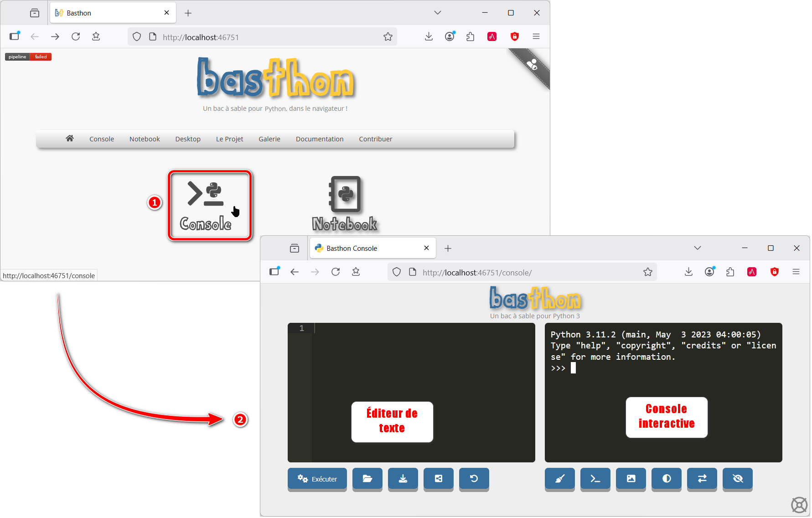Expand the tab list chevron in Basthon Console window

[697, 248]
